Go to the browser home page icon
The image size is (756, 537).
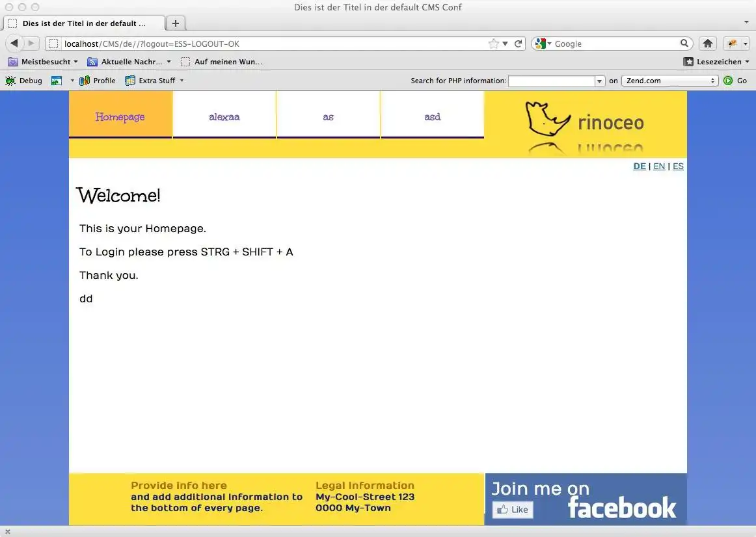point(707,44)
